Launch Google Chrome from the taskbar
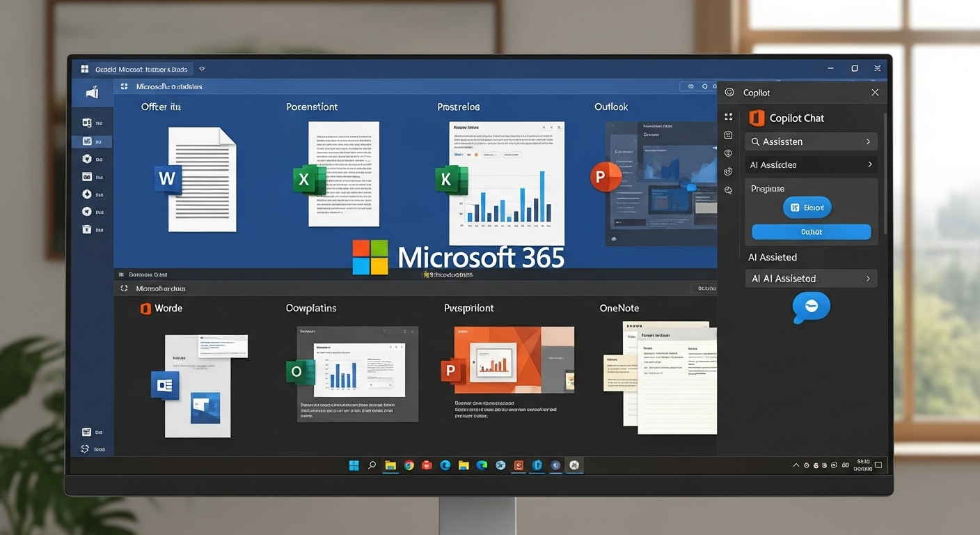Screen dimensions: 980x535 pos(409,465)
